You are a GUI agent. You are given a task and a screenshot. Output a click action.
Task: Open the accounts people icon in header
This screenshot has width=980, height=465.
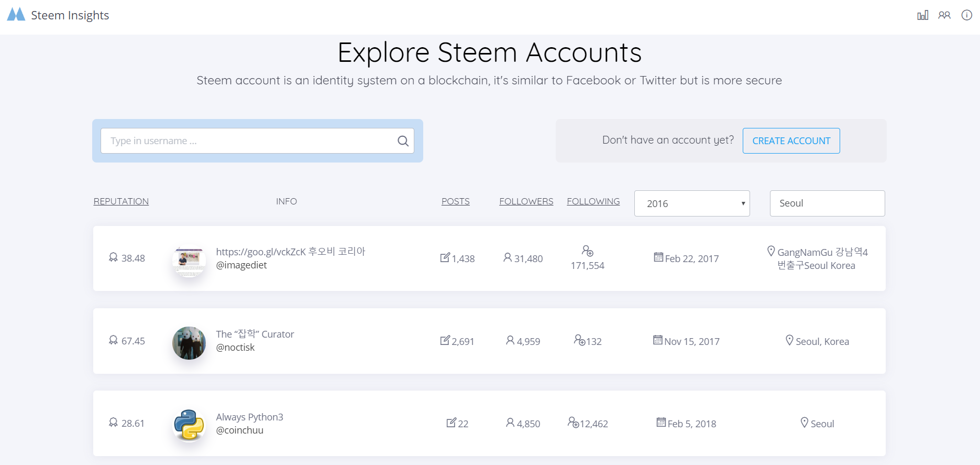[944, 15]
